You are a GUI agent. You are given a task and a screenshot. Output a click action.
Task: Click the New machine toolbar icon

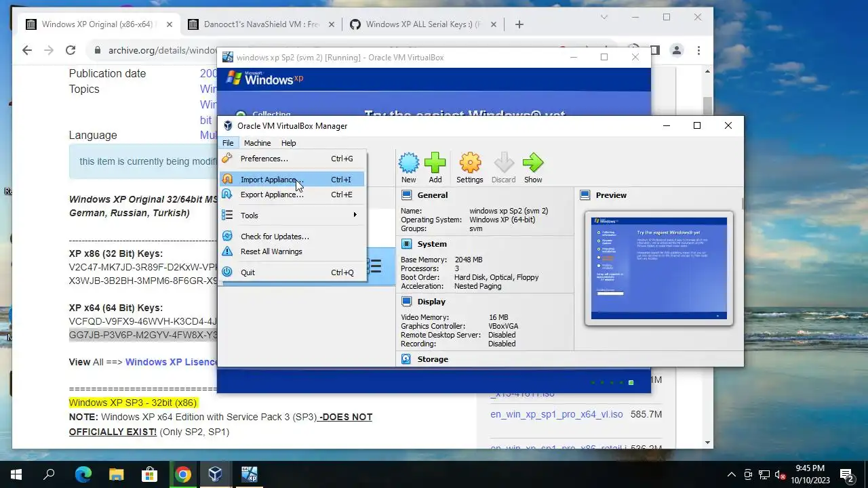point(408,163)
